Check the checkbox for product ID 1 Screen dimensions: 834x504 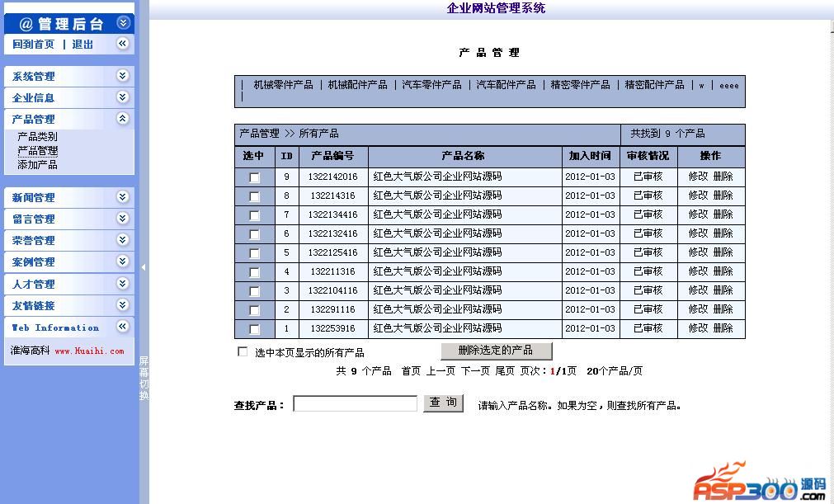tap(255, 329)
